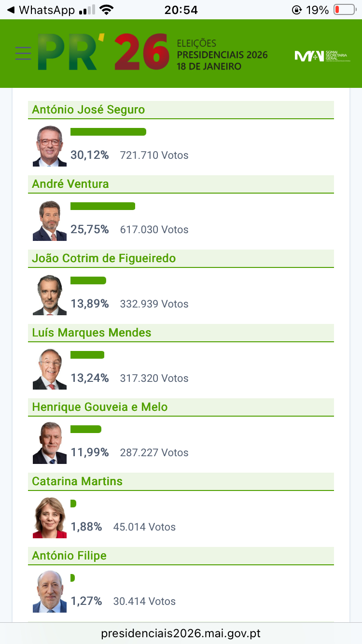
Task: Tap the presidenciais2026.mai.gov.pt address bar
Action: tap(181, 633)
